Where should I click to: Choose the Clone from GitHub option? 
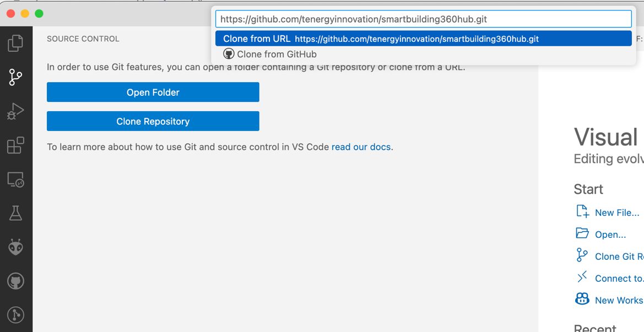click(x=424, y=54)
